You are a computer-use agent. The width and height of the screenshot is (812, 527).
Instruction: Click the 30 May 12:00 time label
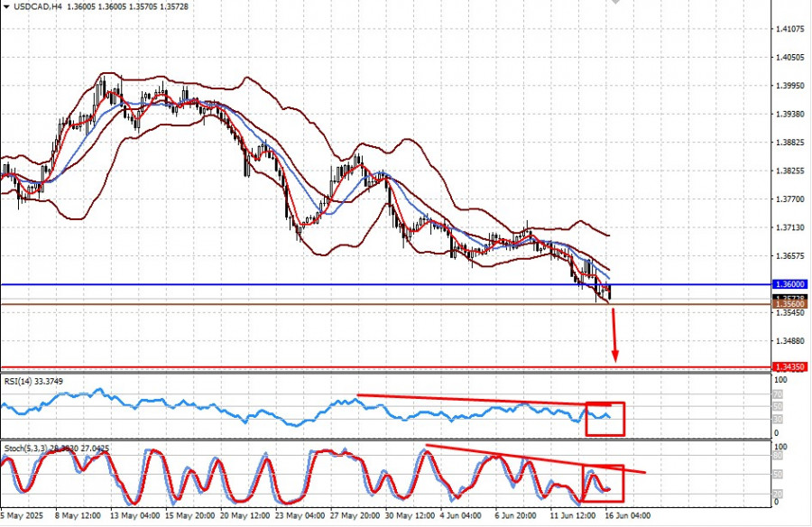pos(410,516)
